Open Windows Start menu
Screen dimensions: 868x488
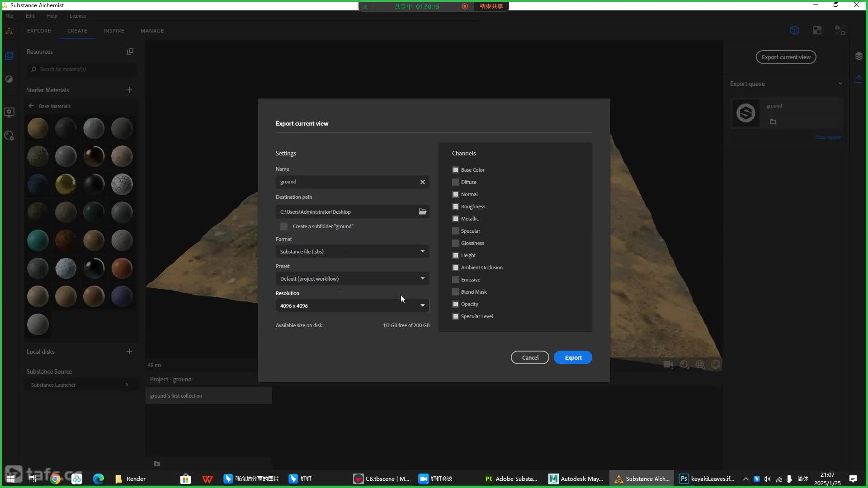pyautogui.click(x=11, y=479)
